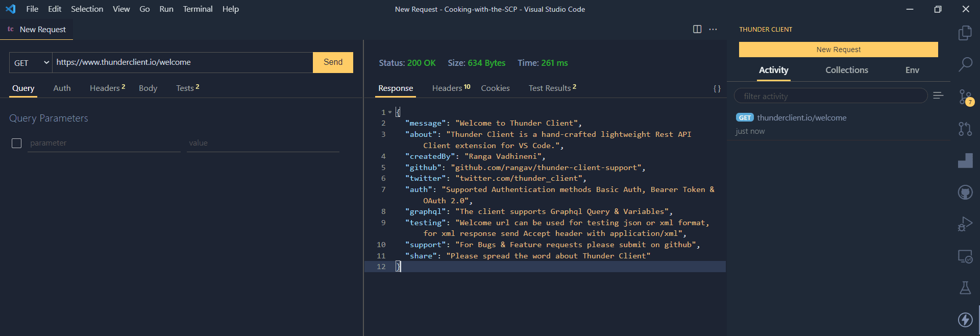Open the Explorer icon in activity bar
This screenshot has width=980, height=336.
pyautogui.click(x=965, y=33)
